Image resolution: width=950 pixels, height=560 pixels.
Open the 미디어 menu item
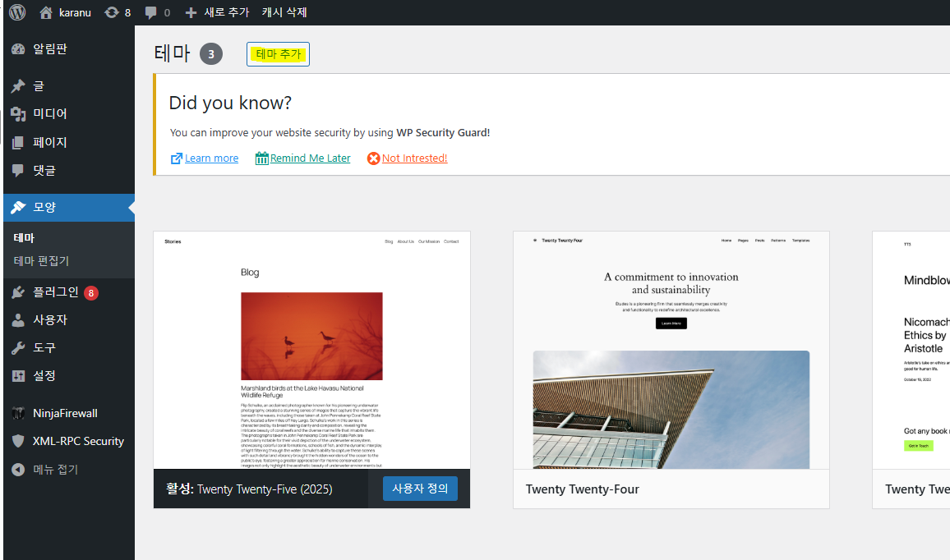pyautogui.click(x=49, y=114)
